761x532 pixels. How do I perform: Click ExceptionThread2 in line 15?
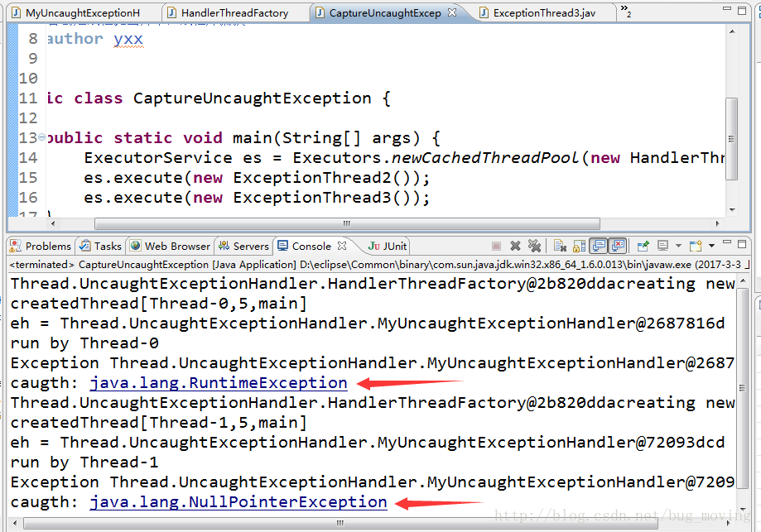click(312, 178)
